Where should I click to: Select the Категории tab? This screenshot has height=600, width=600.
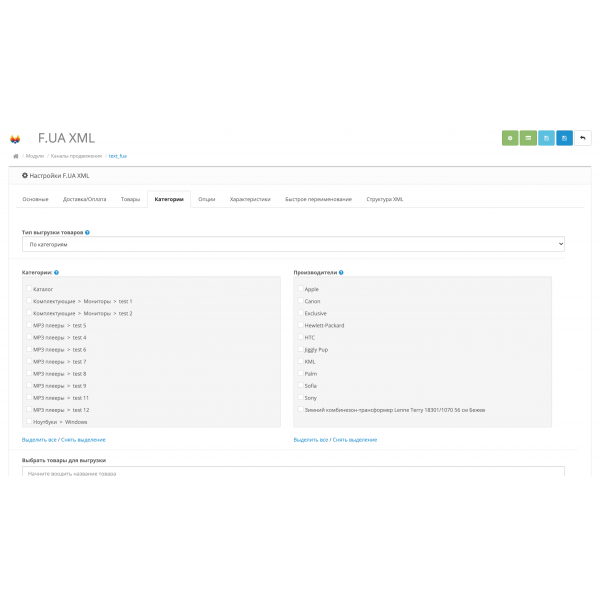169,199
